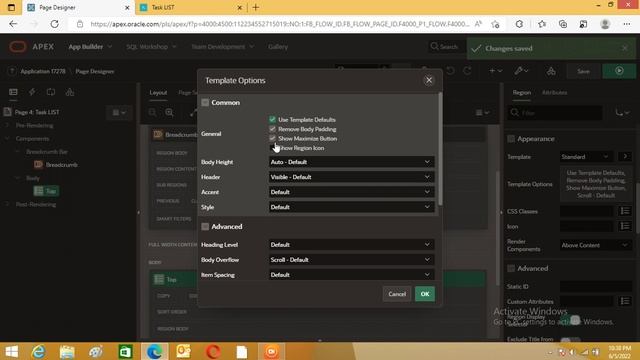This screenshot has height=360, width=640.
Task: Open the Gallery menu item
Action: [x=278, y=47]
